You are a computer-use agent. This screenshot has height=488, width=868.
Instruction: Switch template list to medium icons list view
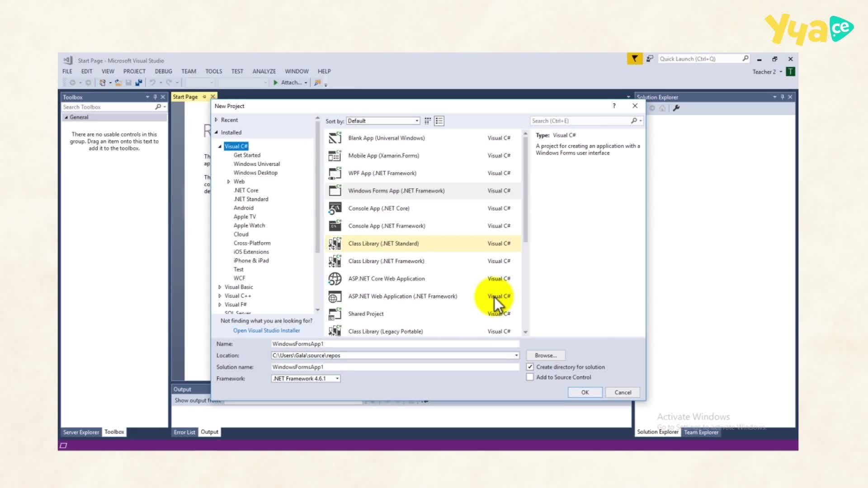pos(439,121)
